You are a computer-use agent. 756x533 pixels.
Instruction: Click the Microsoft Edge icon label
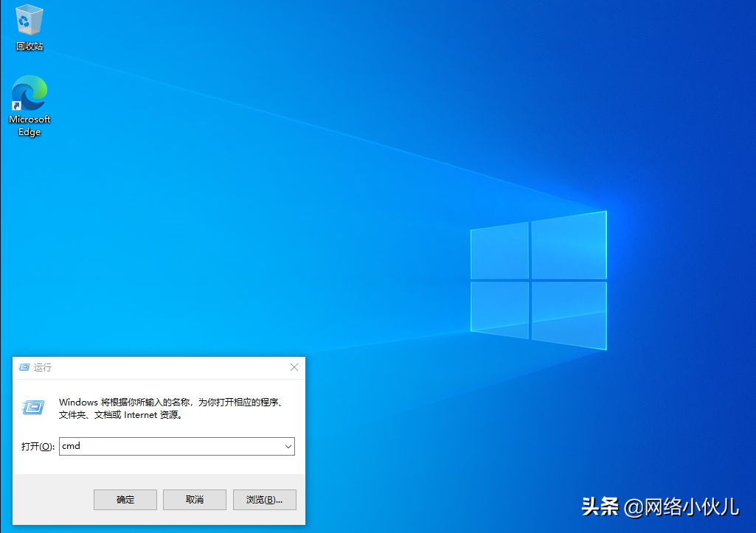coord(29,125)
